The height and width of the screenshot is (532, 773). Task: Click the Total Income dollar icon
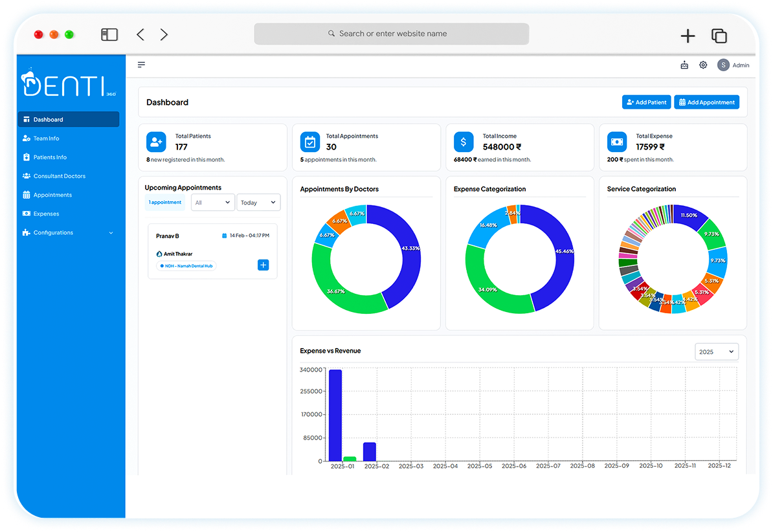(x=464, y=142)
